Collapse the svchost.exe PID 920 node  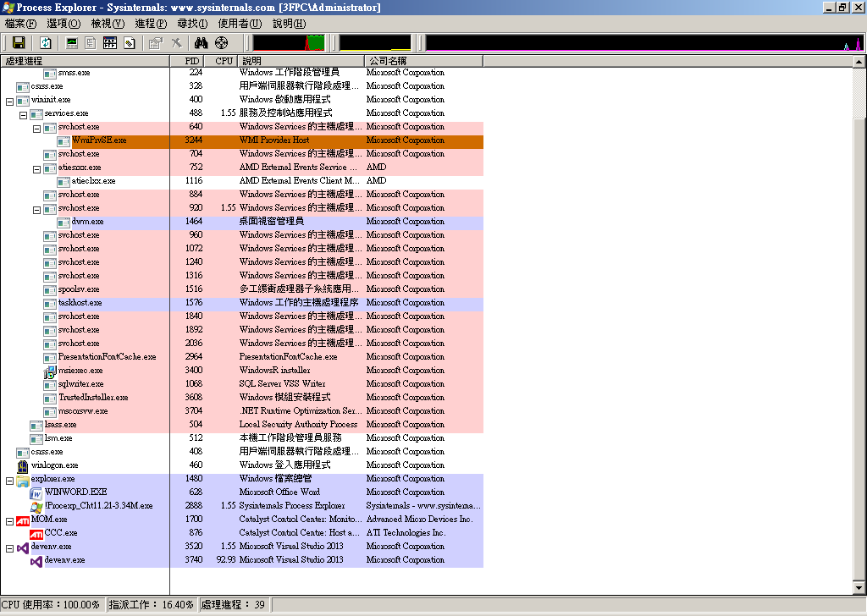coord(36,210)
